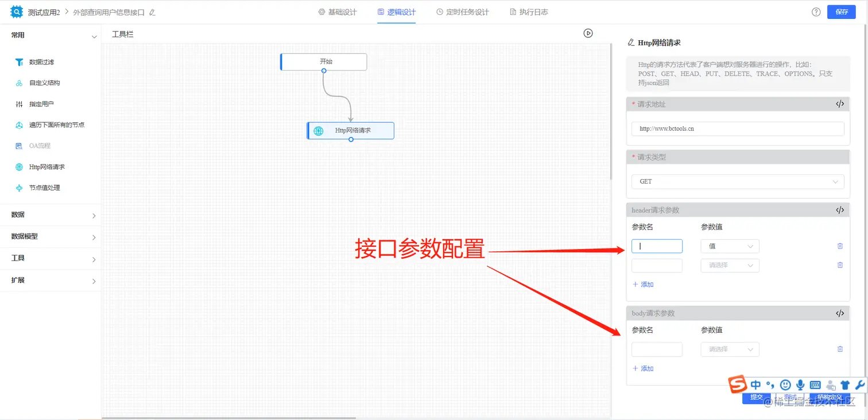
Task: Switch to the 定时任务设计 tab
Action: point(463,12)
